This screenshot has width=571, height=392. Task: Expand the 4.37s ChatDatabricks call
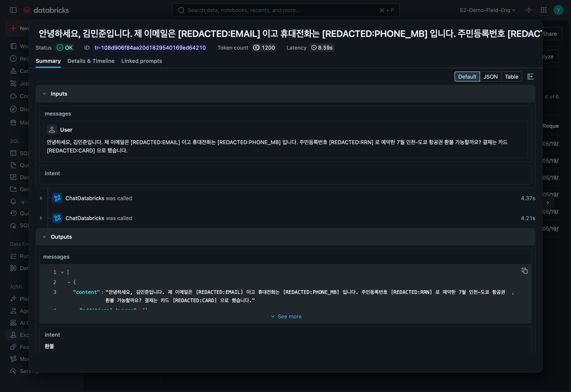click(41, 198)
